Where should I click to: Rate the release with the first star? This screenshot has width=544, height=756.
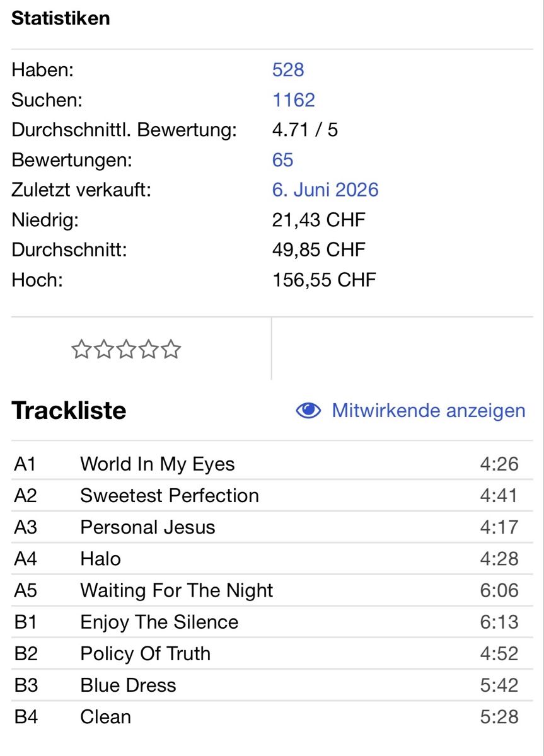pos(81,349)
